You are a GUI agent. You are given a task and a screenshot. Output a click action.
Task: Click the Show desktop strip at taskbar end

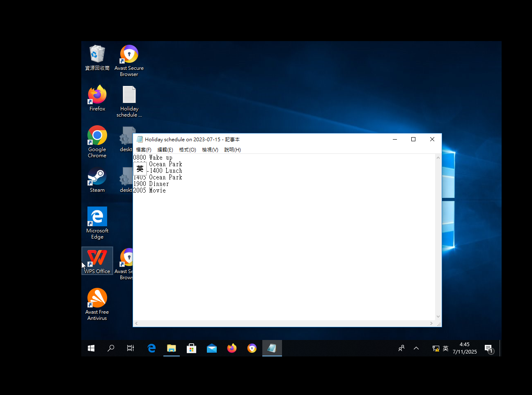pos(500,348)
